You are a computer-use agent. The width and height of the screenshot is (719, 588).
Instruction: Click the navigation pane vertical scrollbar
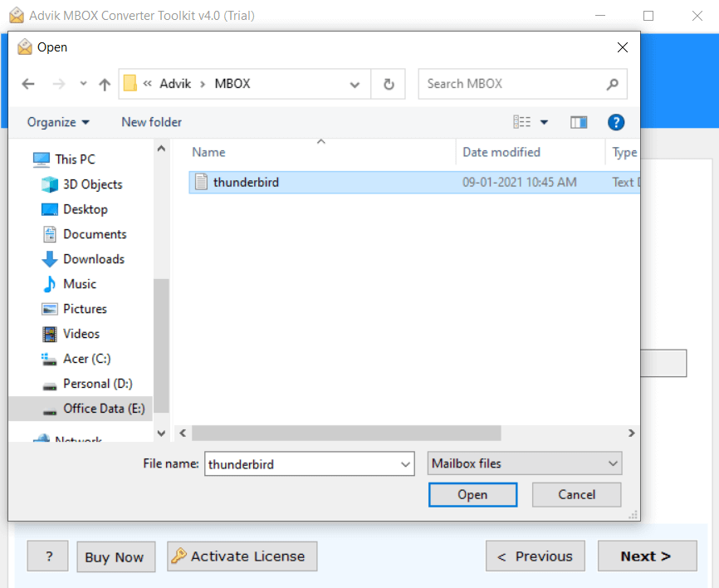pos(161,347)
